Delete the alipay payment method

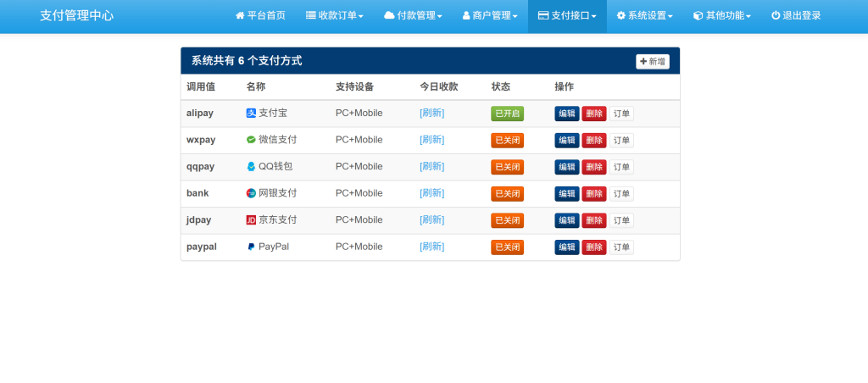tap(594, 114)
